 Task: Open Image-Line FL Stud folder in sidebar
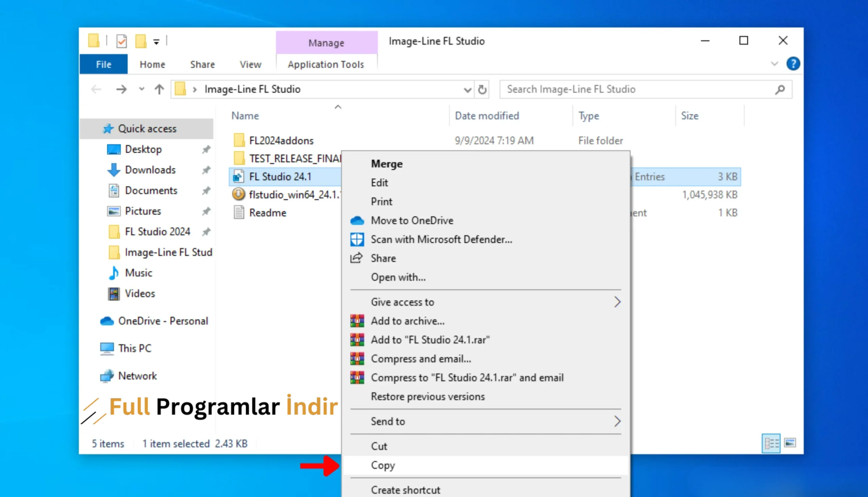point(169,252)
